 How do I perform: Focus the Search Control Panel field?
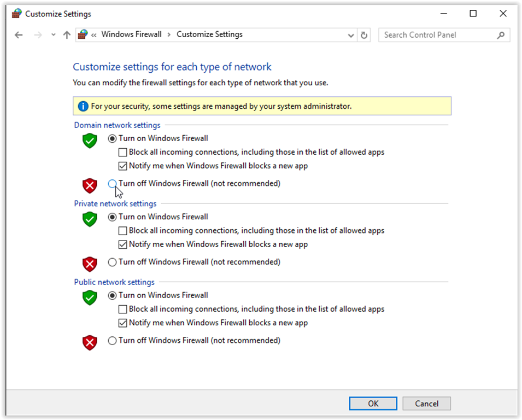(x=444, y=35)
